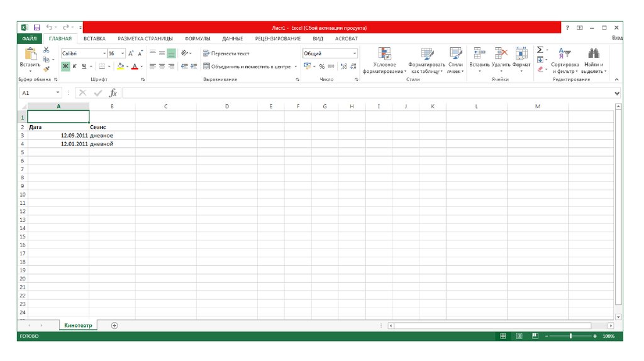Screen dimensions: 644x361
Task: Toggle Italic (К) formatting
Action: point(74,66)
